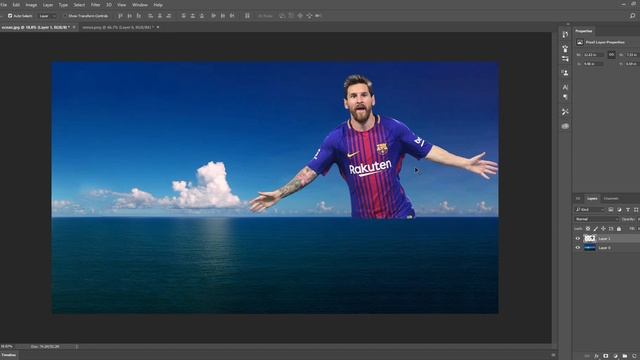Open the Window menu
Screen dimensions: 640x360
(x=140, y=5)
